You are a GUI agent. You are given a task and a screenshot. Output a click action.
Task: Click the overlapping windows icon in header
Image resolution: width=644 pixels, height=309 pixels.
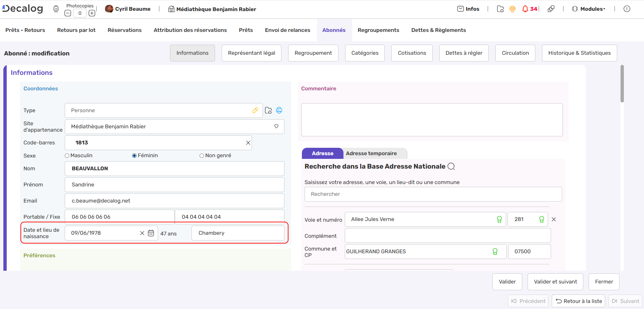pyautogui.click(x=551, y=9)
